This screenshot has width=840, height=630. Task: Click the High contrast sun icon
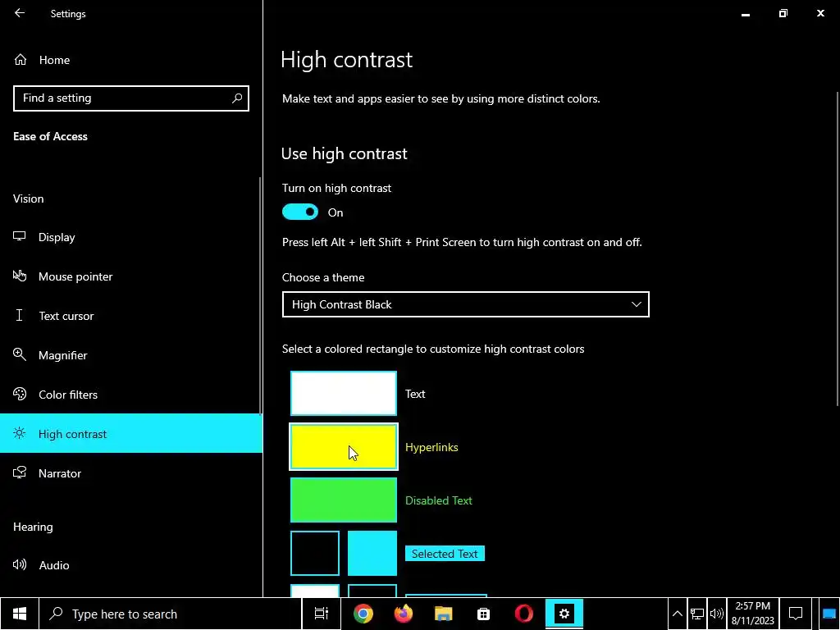[20, 433]
